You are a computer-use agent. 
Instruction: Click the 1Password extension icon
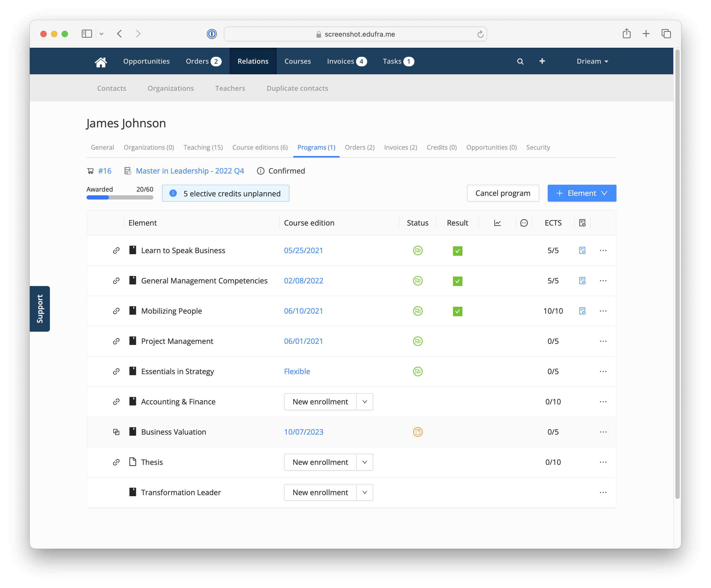coord(212,34)
